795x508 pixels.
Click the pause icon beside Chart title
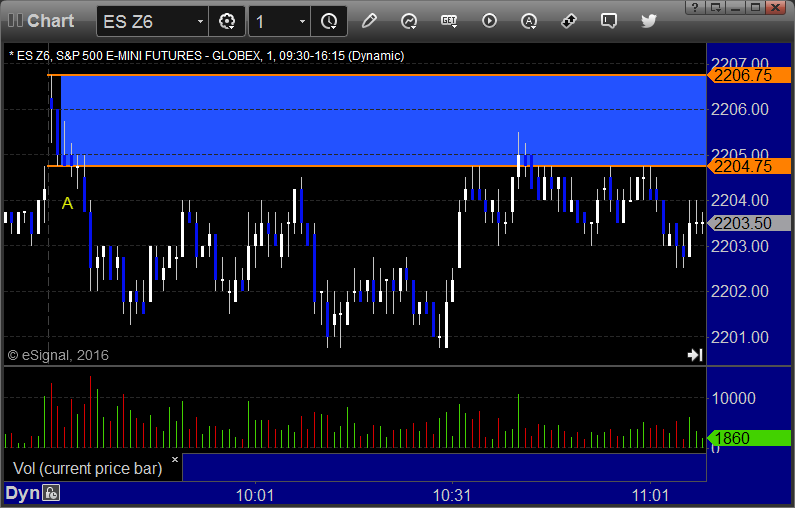[x=15, y=21]
